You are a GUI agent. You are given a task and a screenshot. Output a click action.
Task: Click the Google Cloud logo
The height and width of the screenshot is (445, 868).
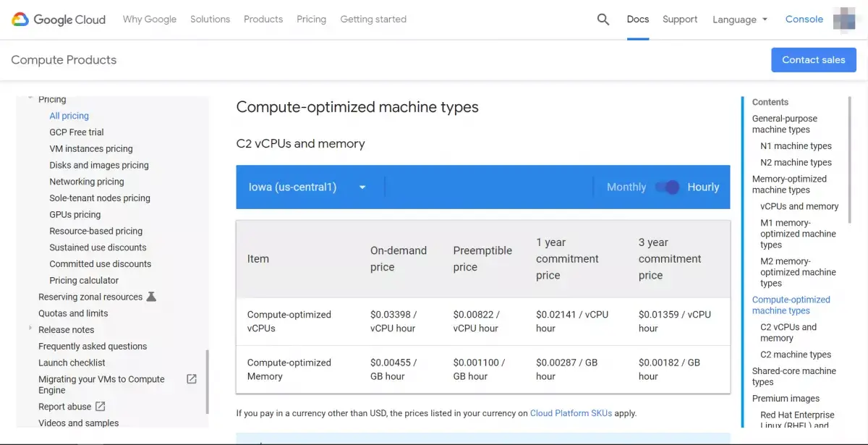[59, 20]
